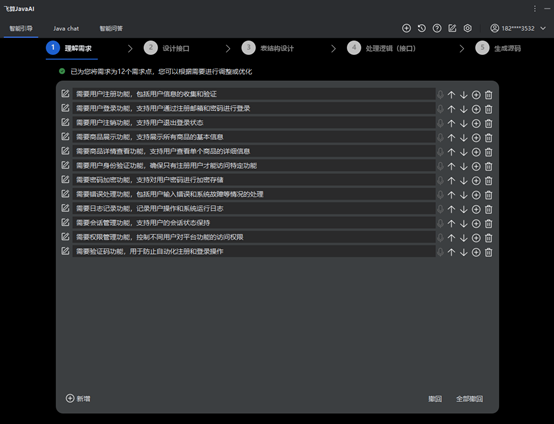Open the history clock icon

[x=422, y=28]
